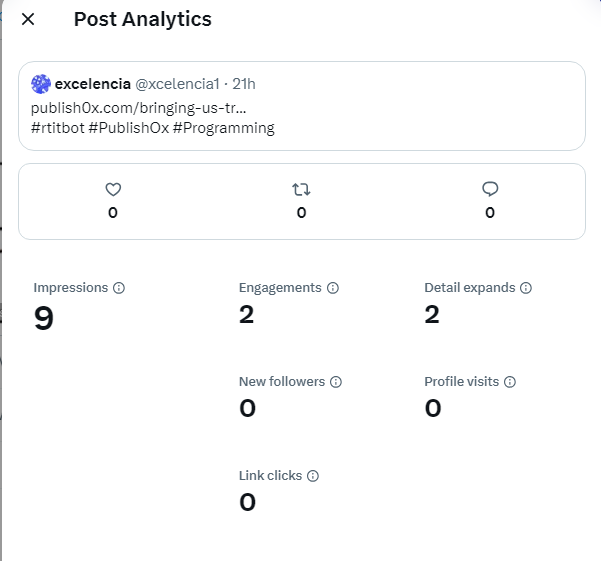Open info icon beside Detail expands
The image size is (601, 561).
(x=526, y=288)
